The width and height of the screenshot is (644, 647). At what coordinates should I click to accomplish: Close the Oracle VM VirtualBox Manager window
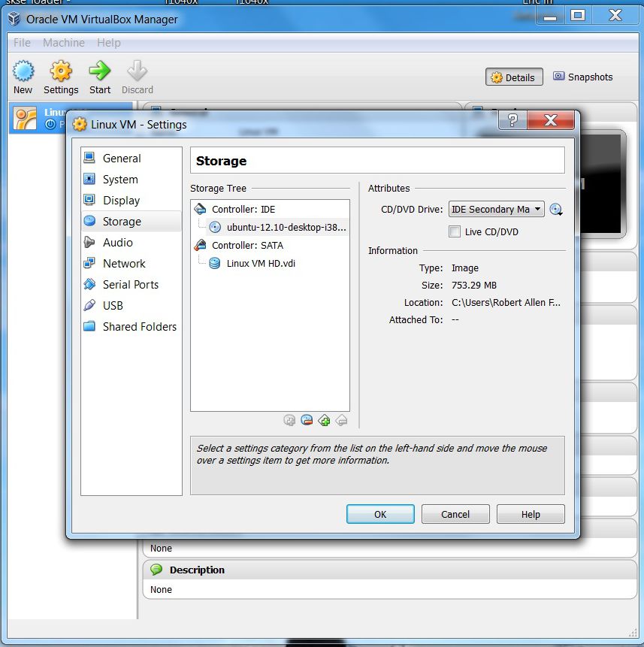615,16
